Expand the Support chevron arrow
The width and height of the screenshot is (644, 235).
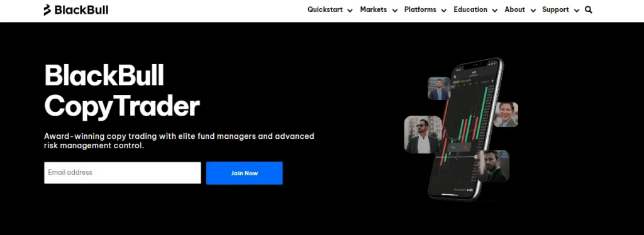(577, 11)
